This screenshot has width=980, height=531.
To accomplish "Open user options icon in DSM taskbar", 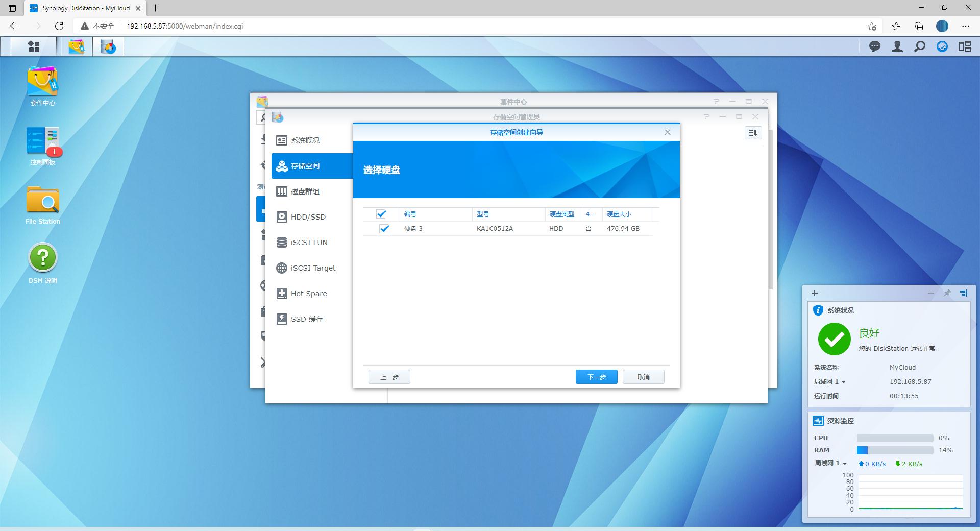I will [x=897, y=46].
